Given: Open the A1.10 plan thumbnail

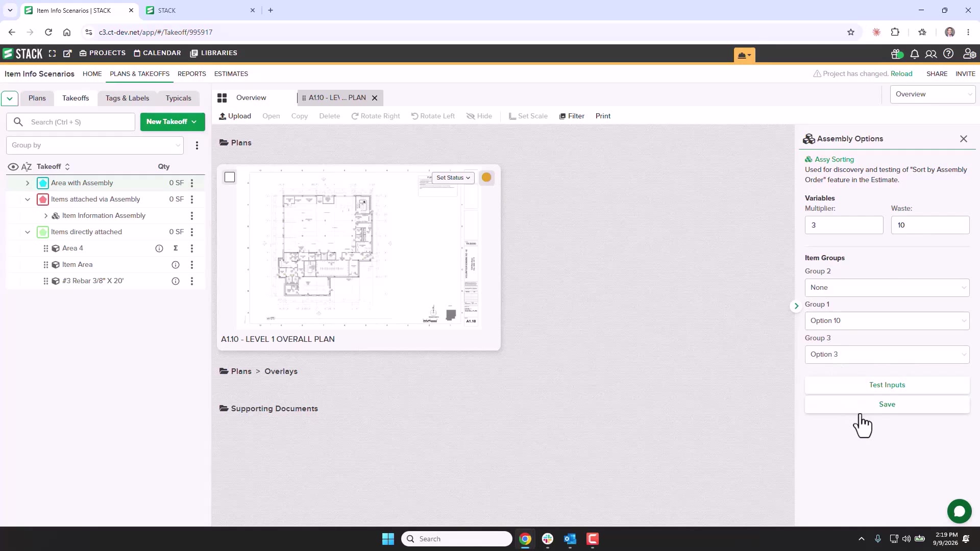Looking at the screenshot, I should [x=358, y=248].
